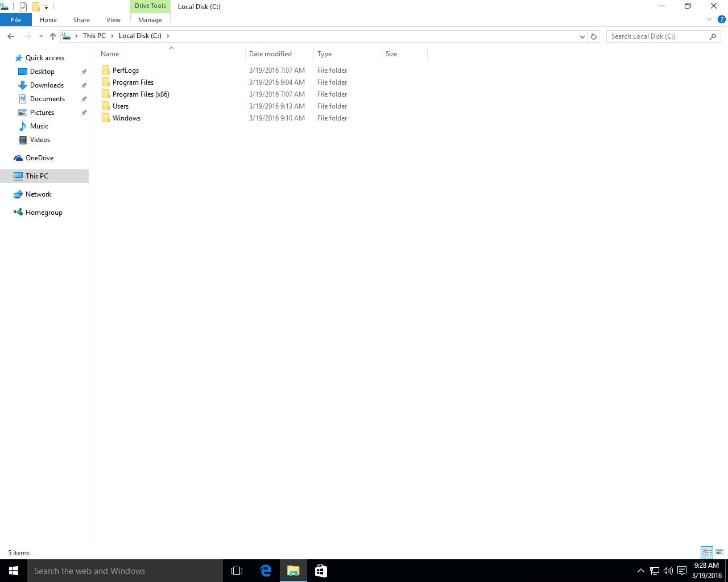The height and width of the screenshot is (582, 728).
Task: Click the pin icon next to Downloads
Action: (84, 85)
